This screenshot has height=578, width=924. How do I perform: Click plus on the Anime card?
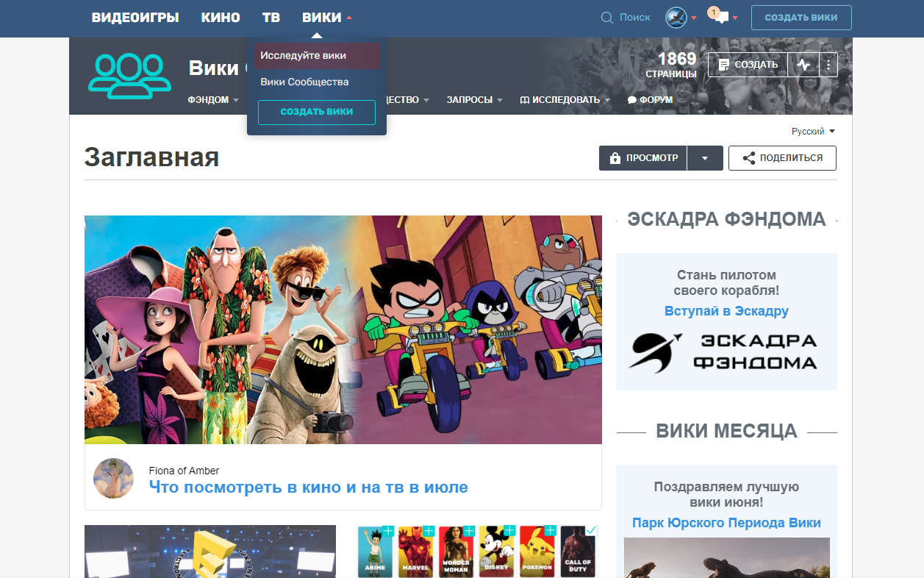click(388, 531)
